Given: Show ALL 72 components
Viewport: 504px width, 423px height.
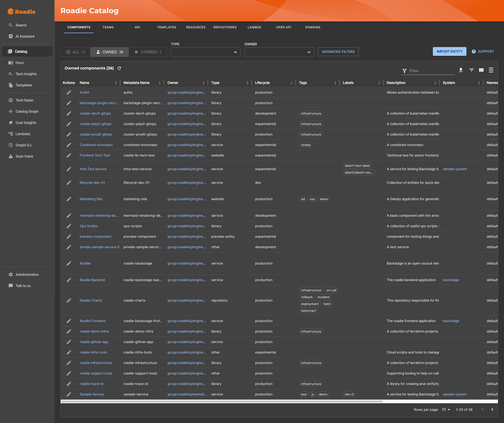Looking at the screenshot, I should click(76, 52).
